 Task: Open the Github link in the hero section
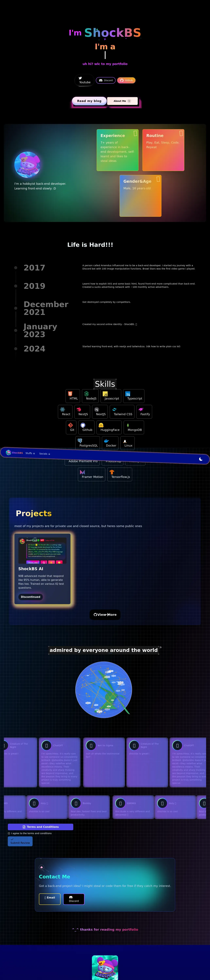pyautogui.click(x=126, y=80)
